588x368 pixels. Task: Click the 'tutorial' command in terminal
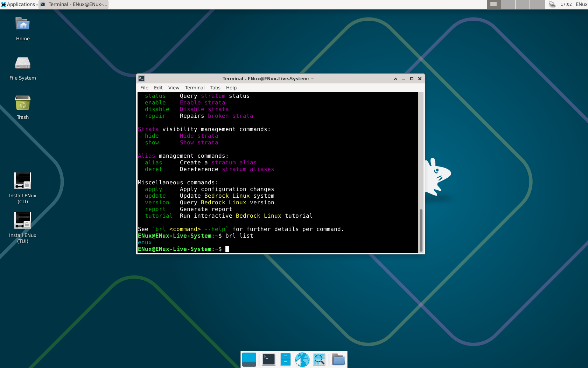point(159,216)
